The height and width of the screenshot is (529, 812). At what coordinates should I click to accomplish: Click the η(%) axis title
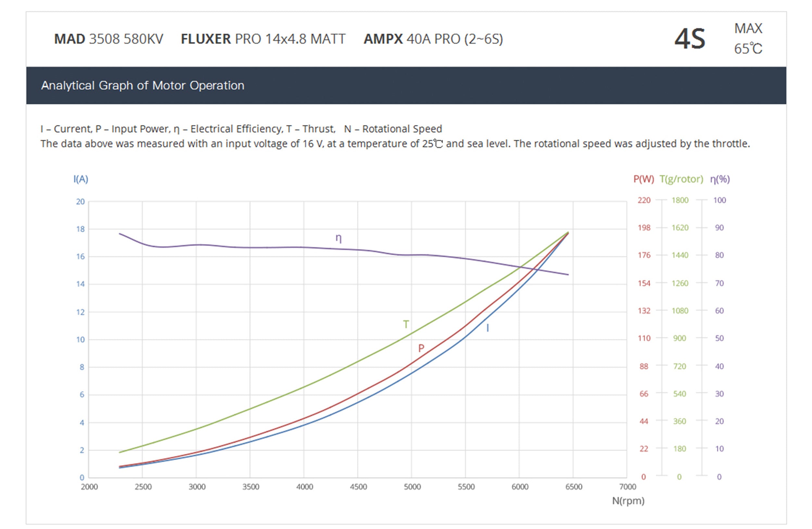pos(719,179)
